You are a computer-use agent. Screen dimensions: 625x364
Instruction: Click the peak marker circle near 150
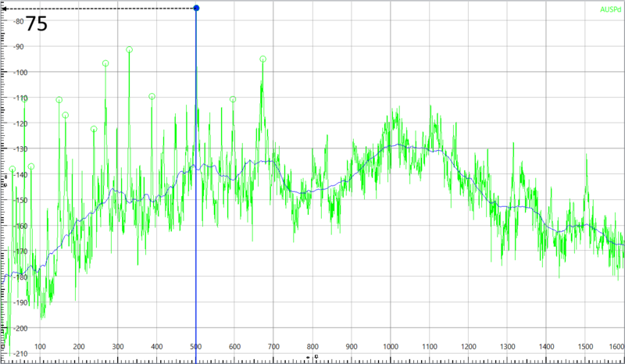coord(59,100)
